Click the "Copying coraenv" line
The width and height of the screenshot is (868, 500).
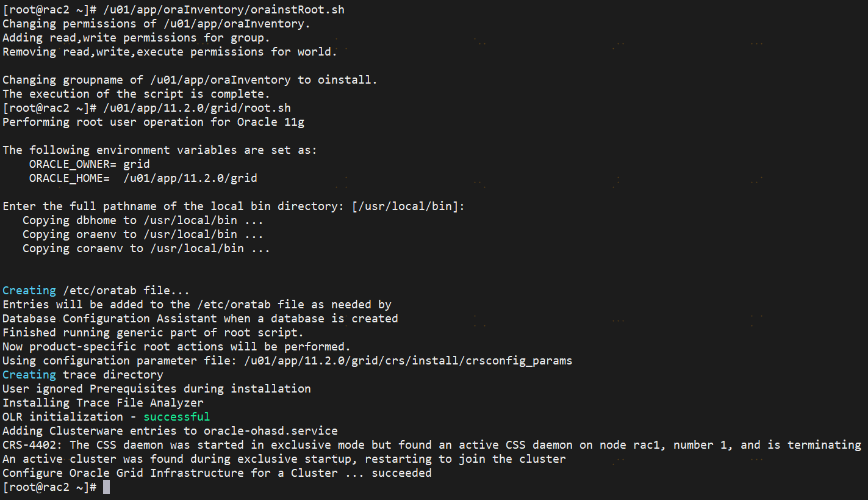click(146, 248)
